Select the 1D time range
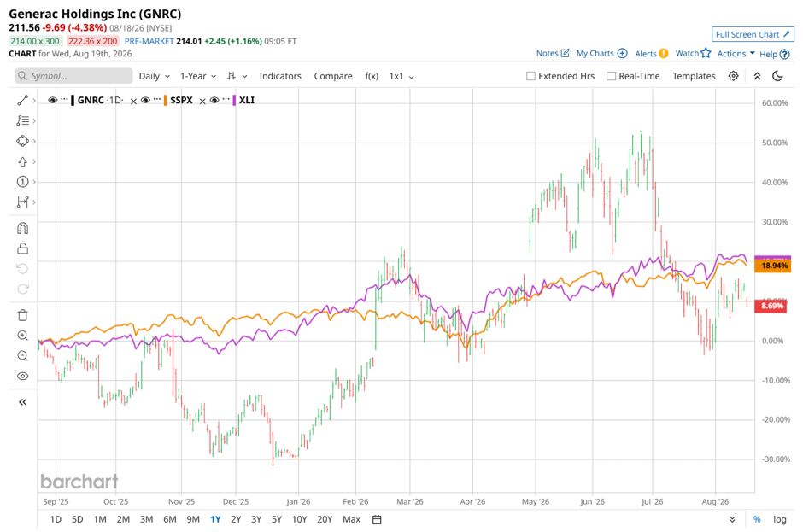Image resolution: width=803 pixels, height=532 pixels. 56,520
